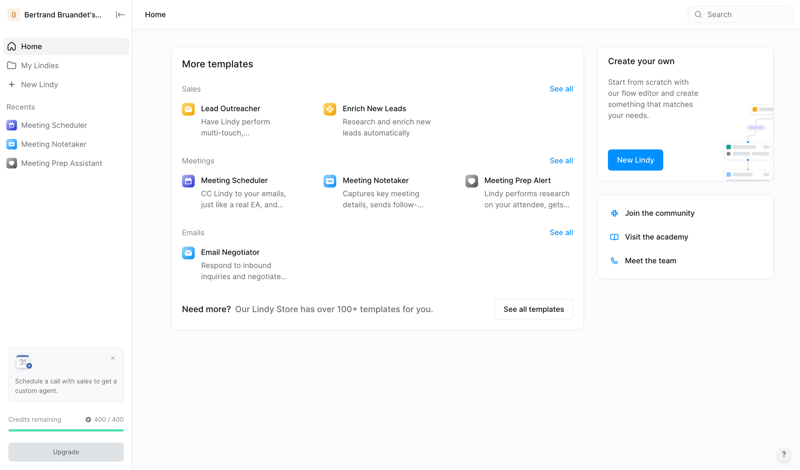Click the blue New Lindy button
Viewport: 800px width, 470px height.
(635, 160)
